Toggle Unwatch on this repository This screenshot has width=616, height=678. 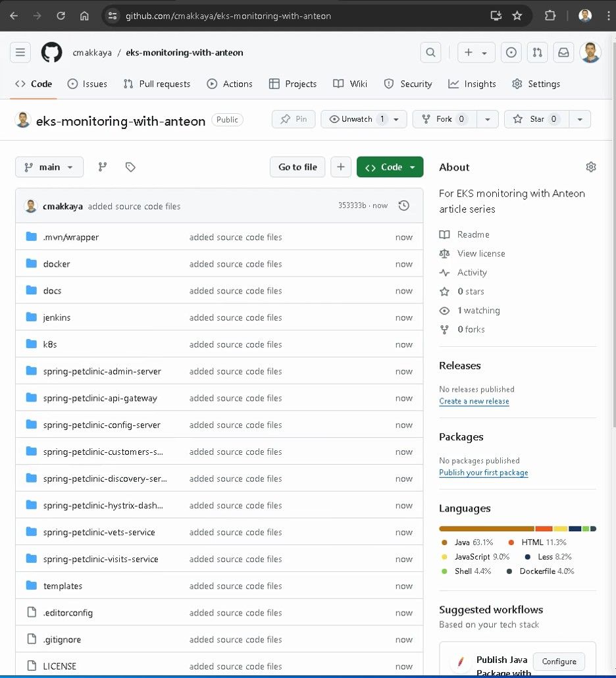point(358,119)
